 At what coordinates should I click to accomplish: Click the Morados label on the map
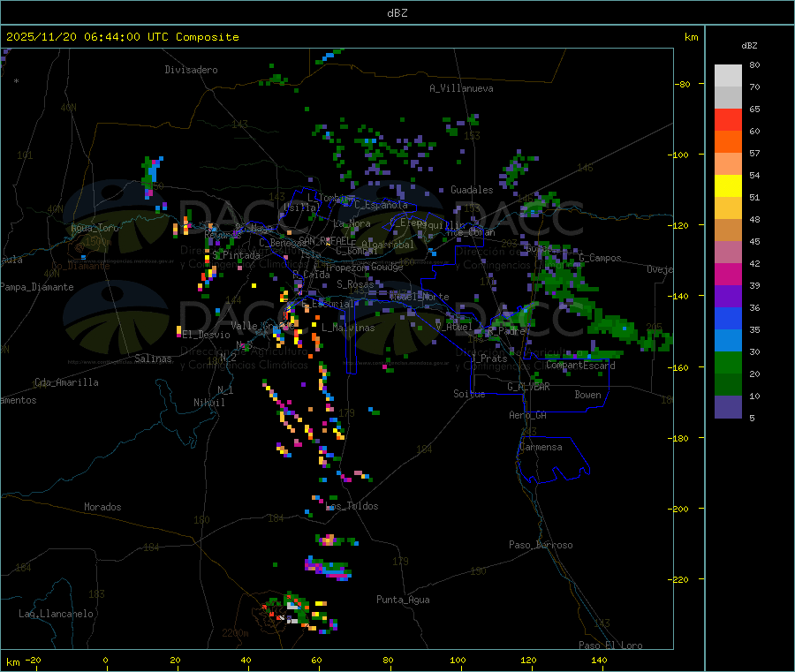102,507
